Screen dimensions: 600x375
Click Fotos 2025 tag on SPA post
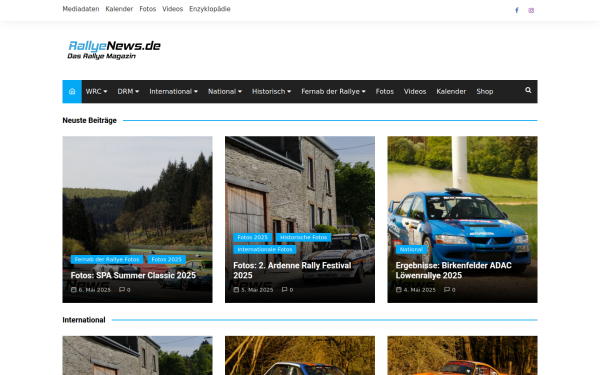pos(166,259)
